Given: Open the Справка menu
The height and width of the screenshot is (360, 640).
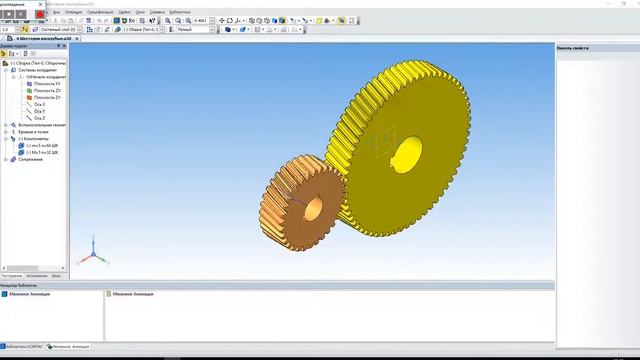Looking at the screenshot, I should (157, 12).
